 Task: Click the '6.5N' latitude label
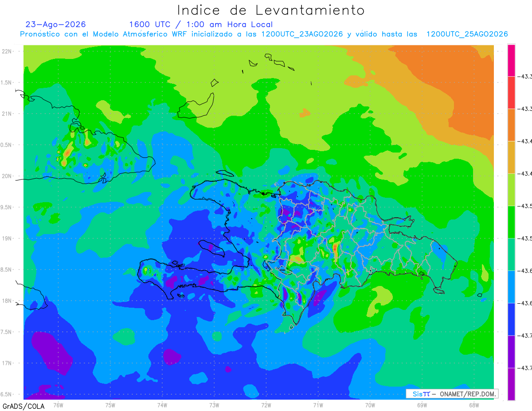point(7,395)
